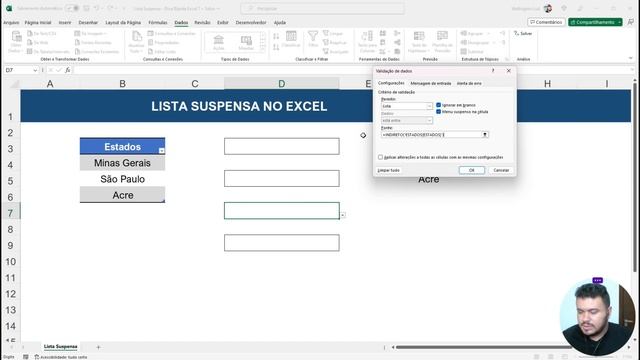This screenshot has width=640, height=360.
Task: Click the Excel app icon in title bar
Action: click(x=9, y=8)
